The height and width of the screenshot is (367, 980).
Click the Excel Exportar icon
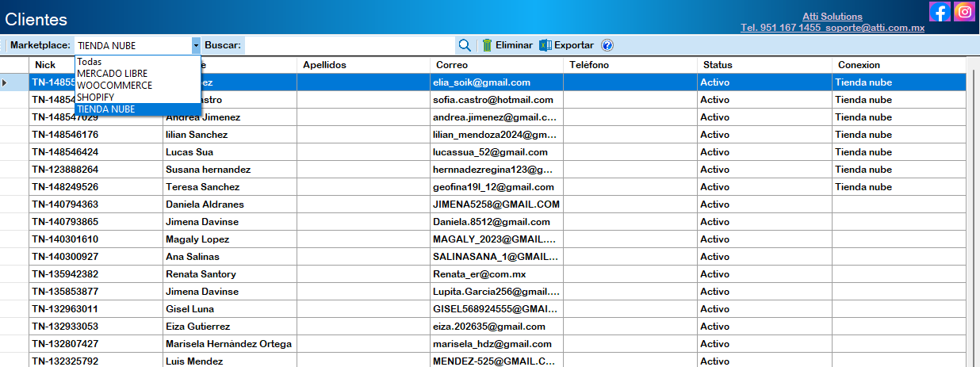[x=545, y=45]
